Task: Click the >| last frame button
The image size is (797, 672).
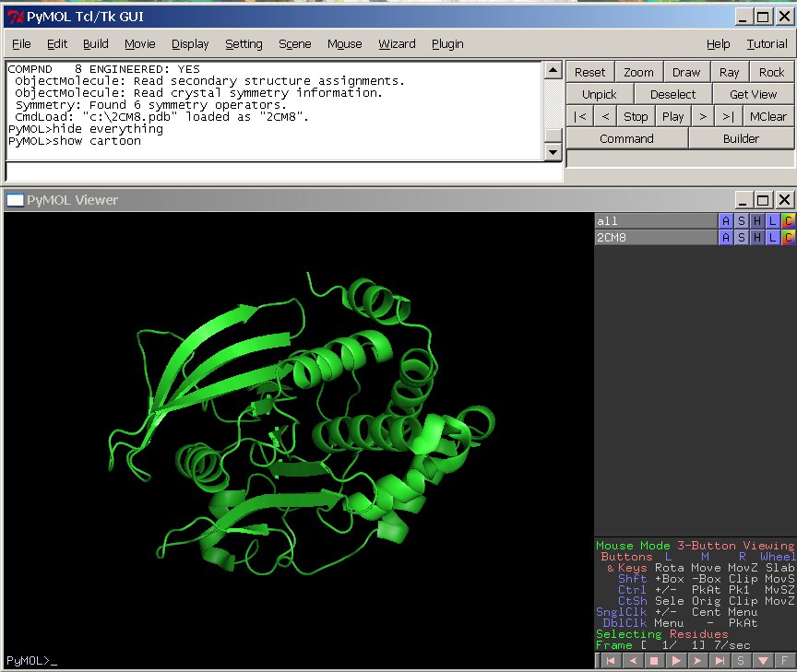Action: click(729, 116)
